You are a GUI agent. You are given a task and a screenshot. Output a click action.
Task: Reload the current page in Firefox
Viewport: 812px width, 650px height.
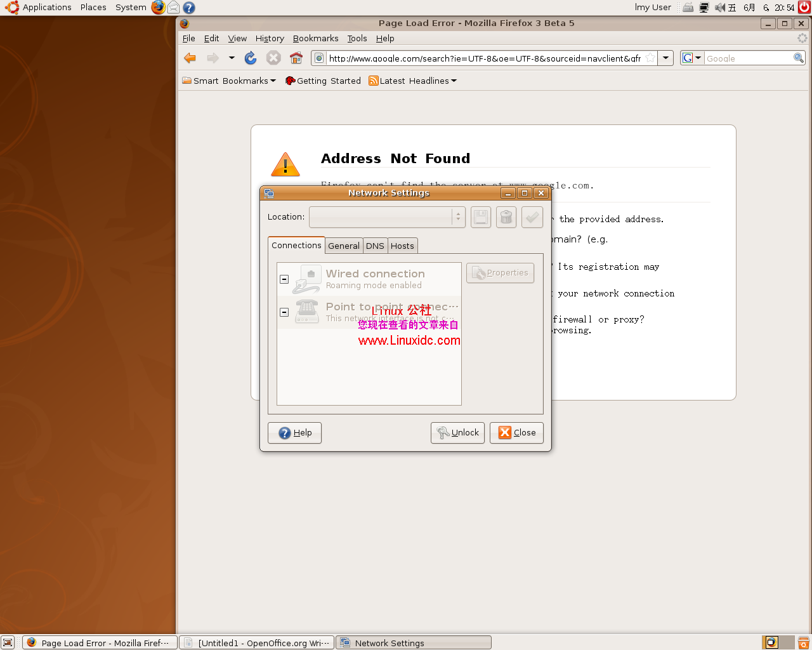pos(250,58)
